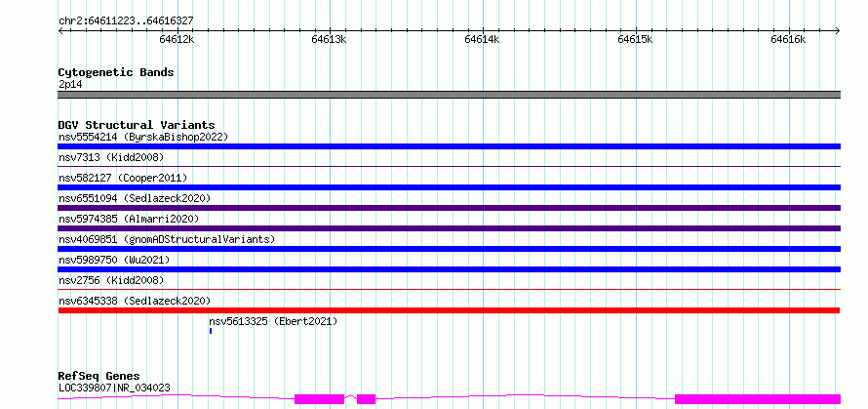This screenshot has width=868, height=409.
Task: Click the purple bar of nsv5974385
Action: point(450,228)
